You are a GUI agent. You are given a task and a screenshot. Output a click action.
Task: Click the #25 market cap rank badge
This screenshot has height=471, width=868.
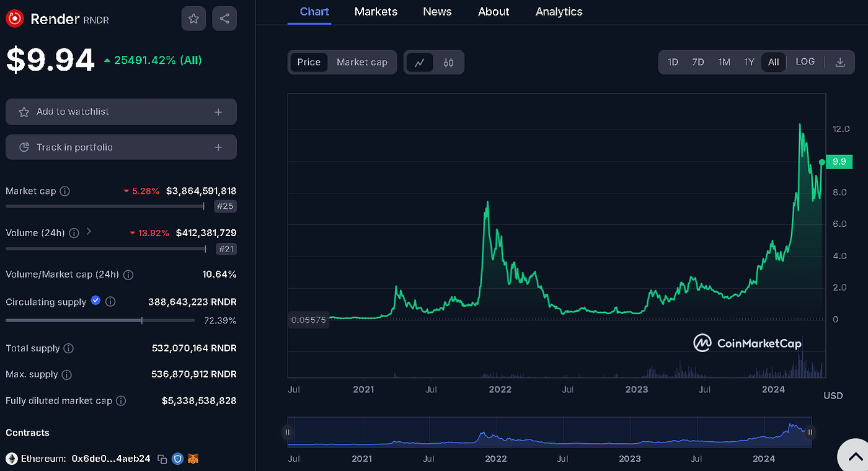(x=225, y=206)
